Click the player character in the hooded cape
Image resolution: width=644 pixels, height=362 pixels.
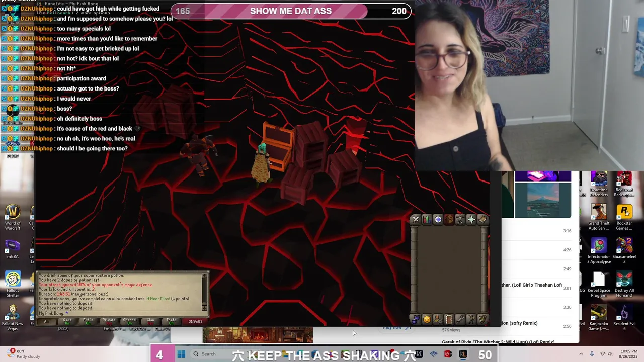261,164
